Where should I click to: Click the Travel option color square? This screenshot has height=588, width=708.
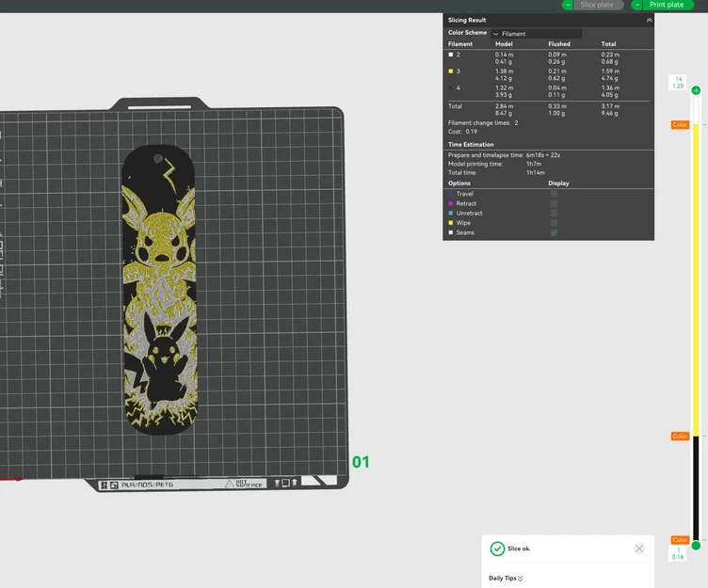coord(451,194)
